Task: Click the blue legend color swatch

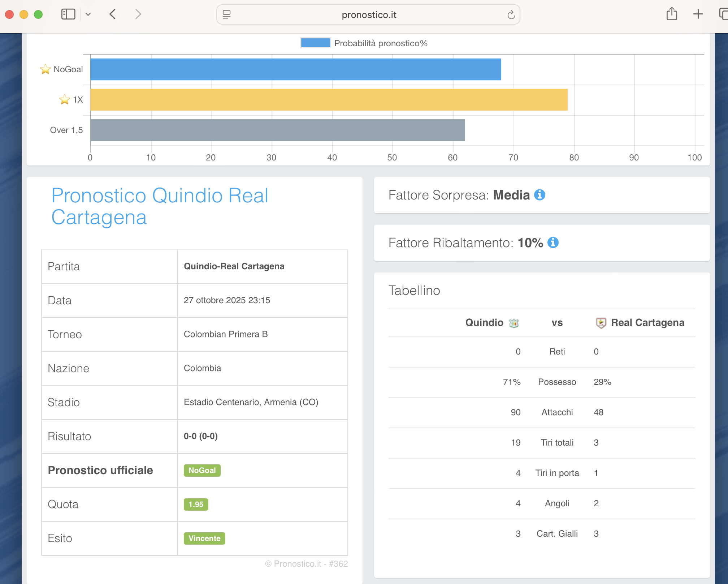Action: 315,43
